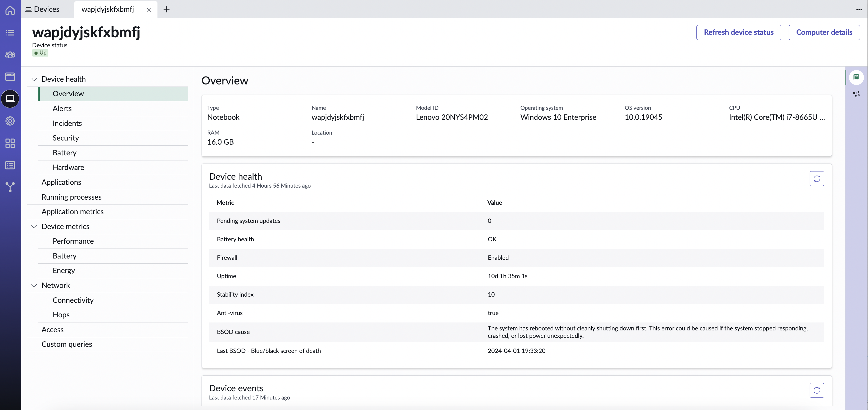Viewport: 868px width, 410px height.
Task: Open Custom queries
Action: tap(108, 344)
